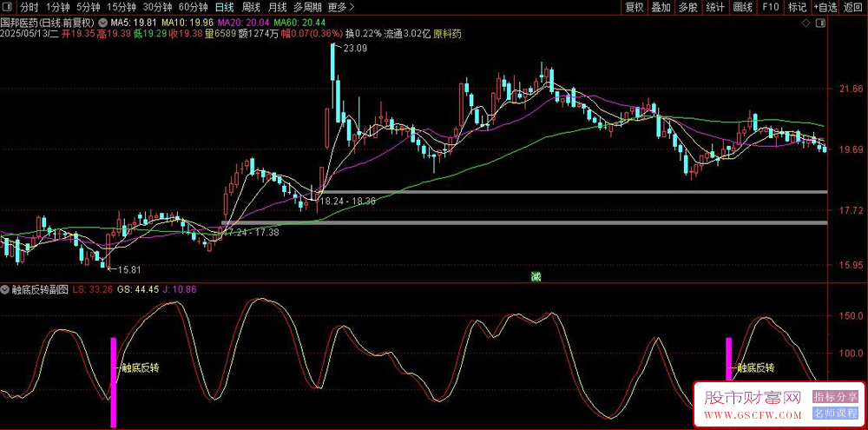Select the 15分钟 period tab

(x=122, y=7)
